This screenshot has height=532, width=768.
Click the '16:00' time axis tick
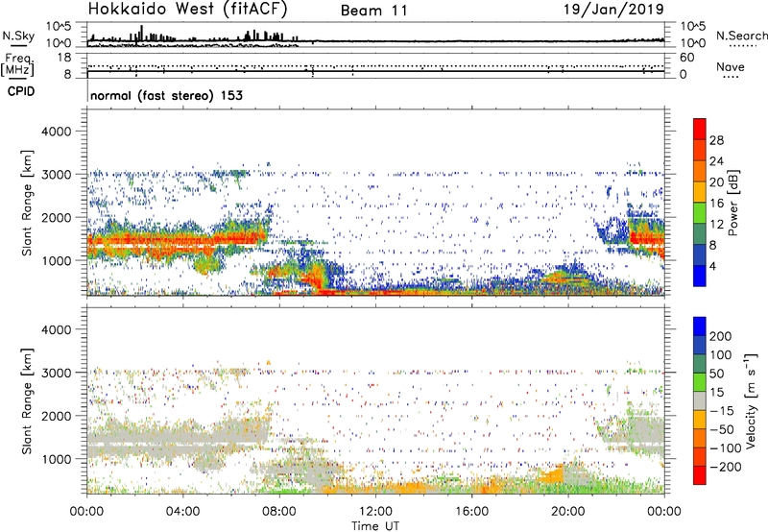(471, 512)
